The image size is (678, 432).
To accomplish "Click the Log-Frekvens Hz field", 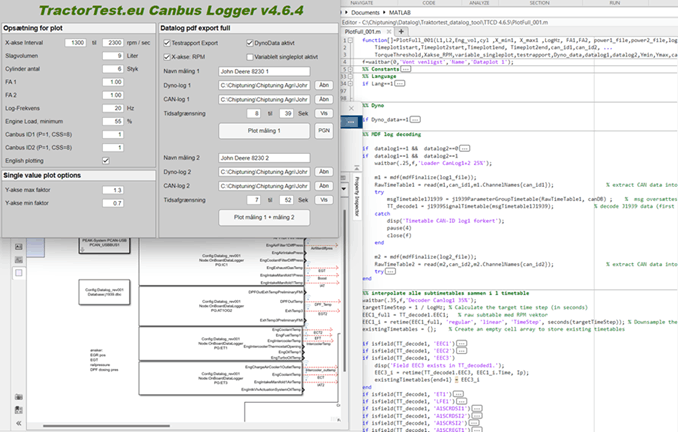I will point(113,108).
